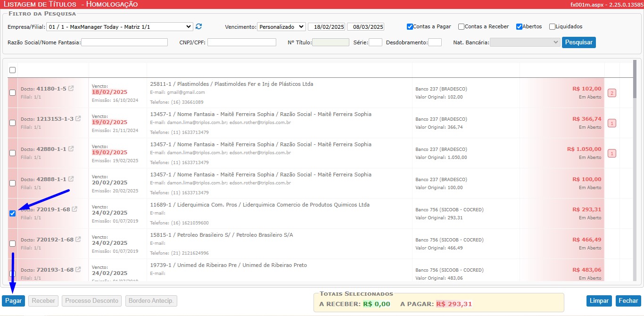Open external link icon for document 42880-1-1

(71, 149)
